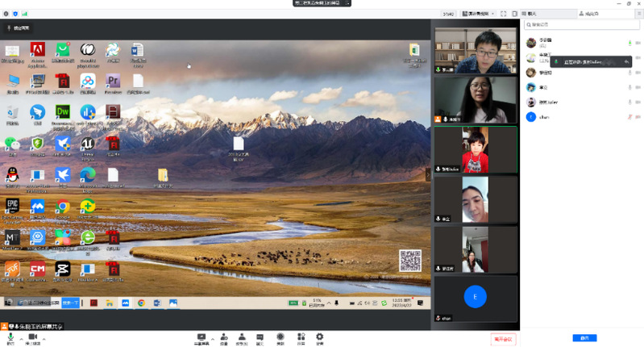Click the QR code on the shared desktop
This screenshot has height=347, width=644.
(x=410, y=261)
